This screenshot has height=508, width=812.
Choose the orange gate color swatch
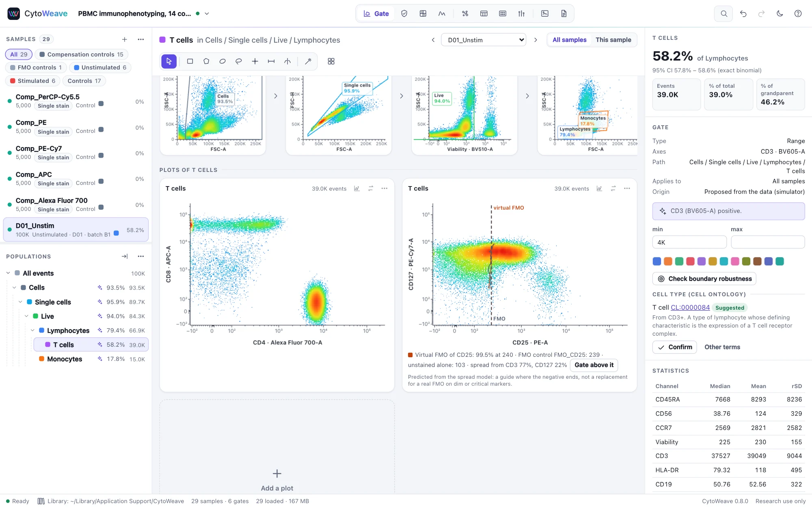[668, 261]
